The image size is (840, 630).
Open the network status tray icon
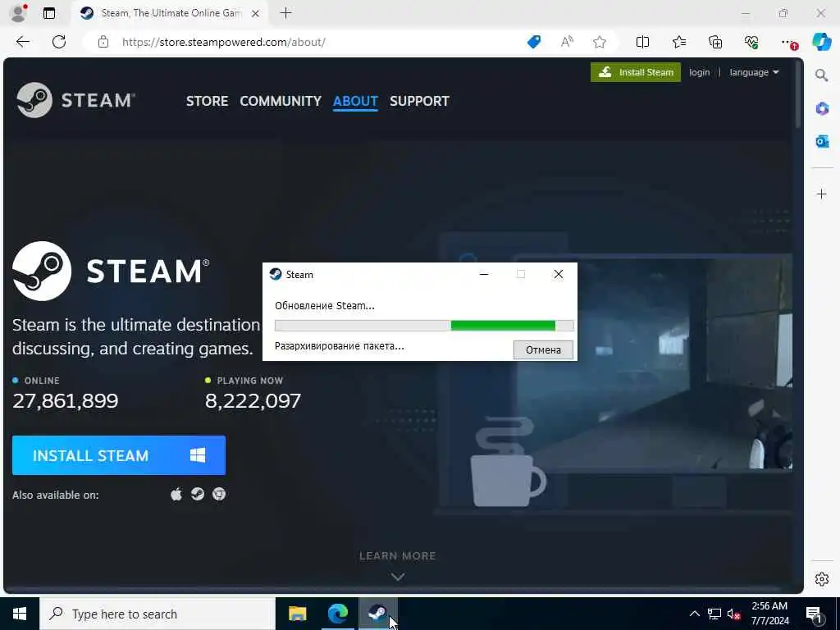(714, 614)
